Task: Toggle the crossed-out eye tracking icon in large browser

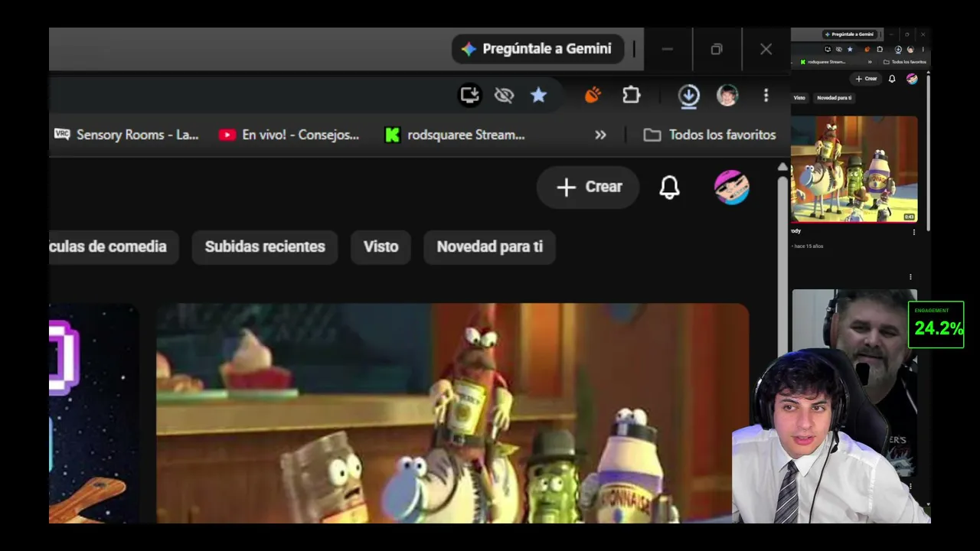Action: coord(504,95)
